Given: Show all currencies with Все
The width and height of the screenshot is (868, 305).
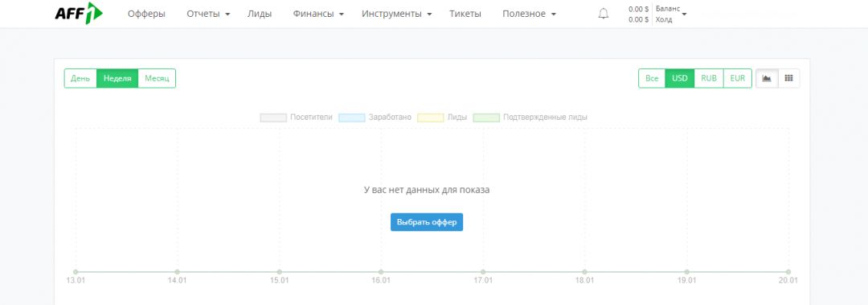Looking at the screenshot, I should pos(652,78).
